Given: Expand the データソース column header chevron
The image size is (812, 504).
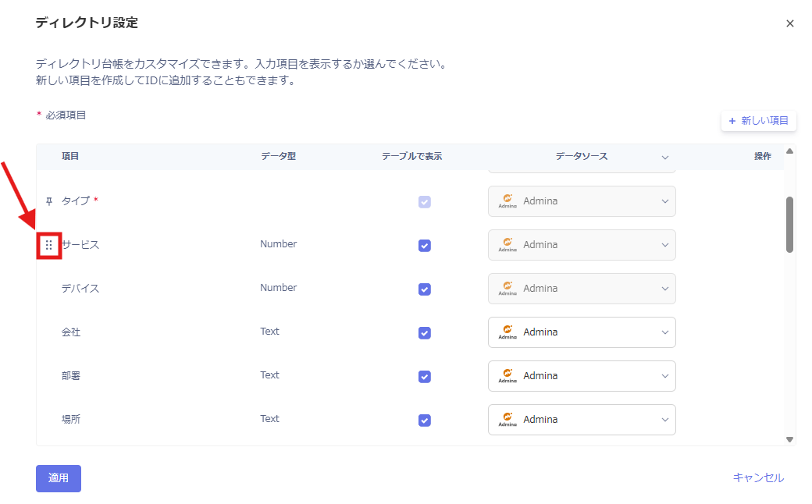Looking at the screenshot, I should (x=664, y=157).
